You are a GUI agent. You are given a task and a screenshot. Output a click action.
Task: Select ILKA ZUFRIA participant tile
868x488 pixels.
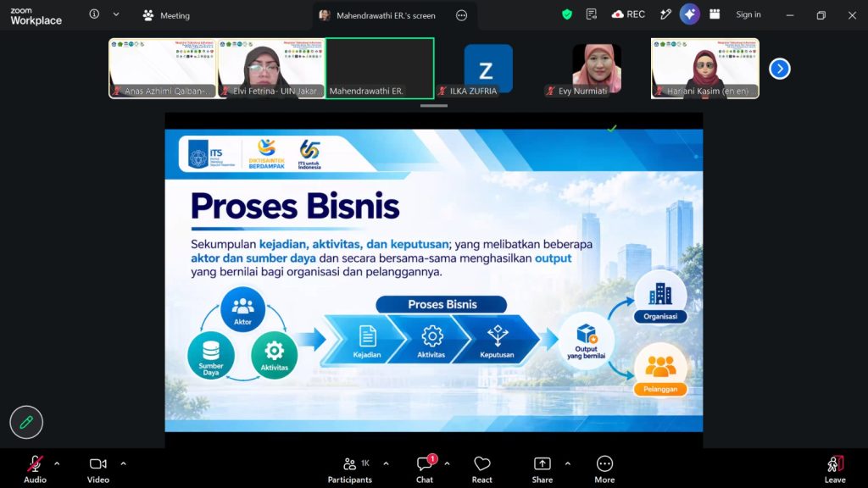(487, 68)
